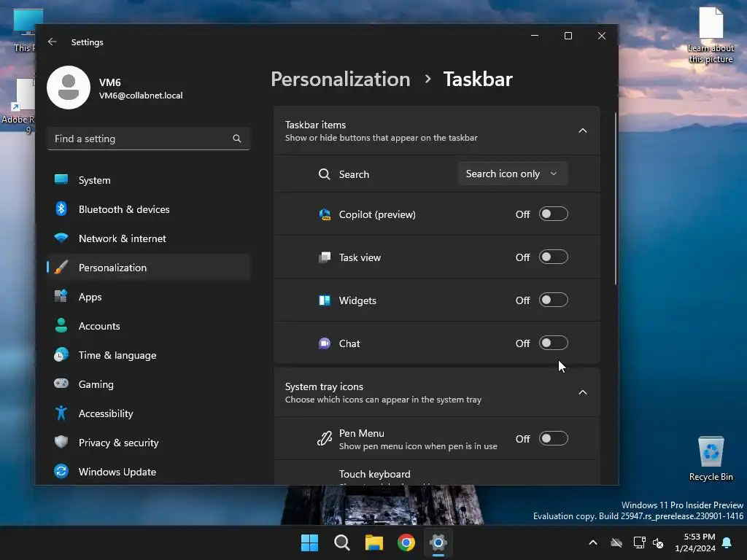The height and width of the screenshot is (560, 747).
Task: Click the VM6 profile avatar
Action: (69, 87)
